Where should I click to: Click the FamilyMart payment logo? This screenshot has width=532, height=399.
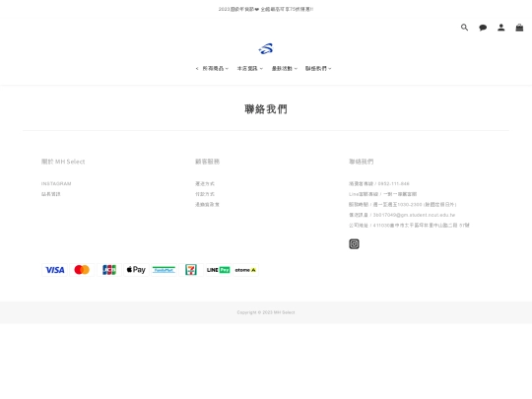click(164, 270)
